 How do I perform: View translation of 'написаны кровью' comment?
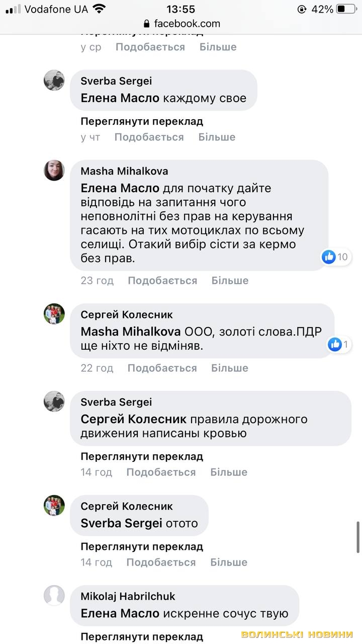[142, 456]
